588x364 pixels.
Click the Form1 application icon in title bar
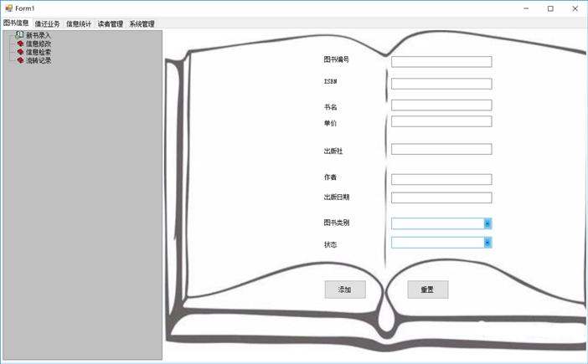pos(8,8)
